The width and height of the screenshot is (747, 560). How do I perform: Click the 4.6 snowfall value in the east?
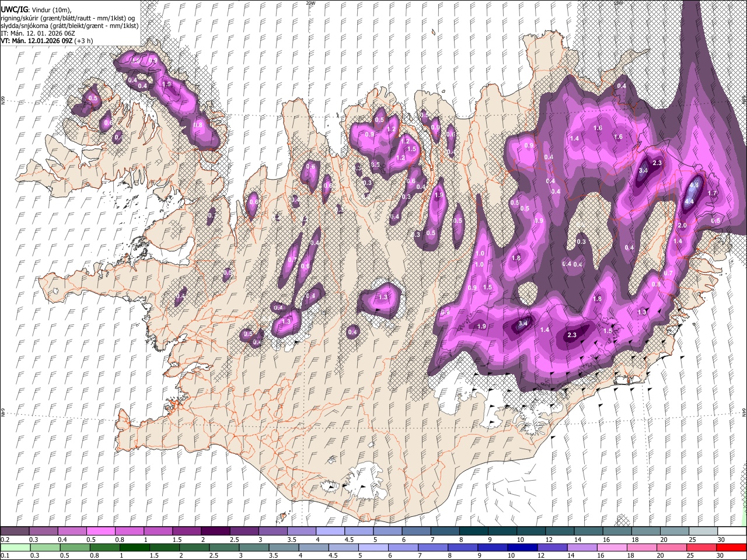[x=694, y=185]
